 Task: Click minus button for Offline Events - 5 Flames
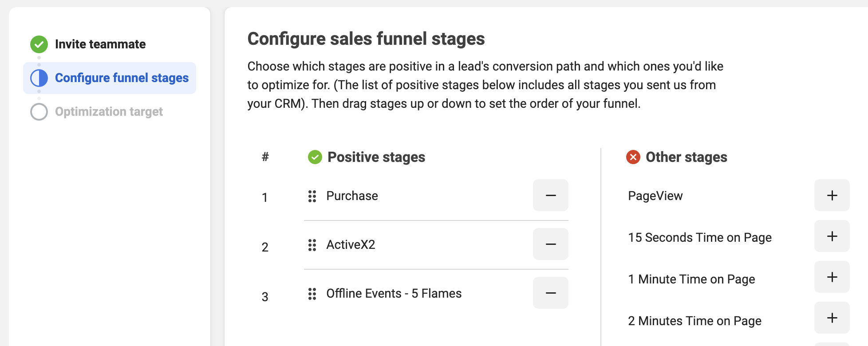550,293
